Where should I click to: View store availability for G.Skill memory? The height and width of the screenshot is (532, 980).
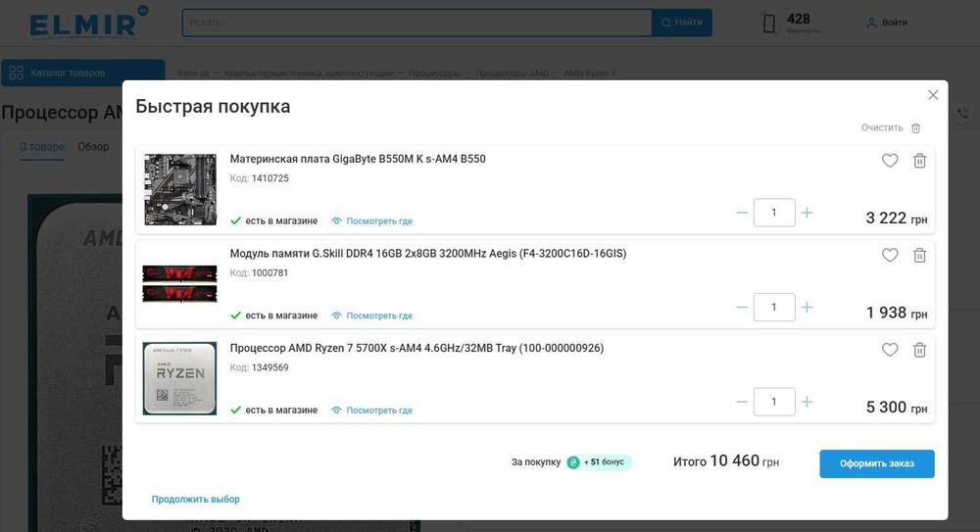coord(371,315)
